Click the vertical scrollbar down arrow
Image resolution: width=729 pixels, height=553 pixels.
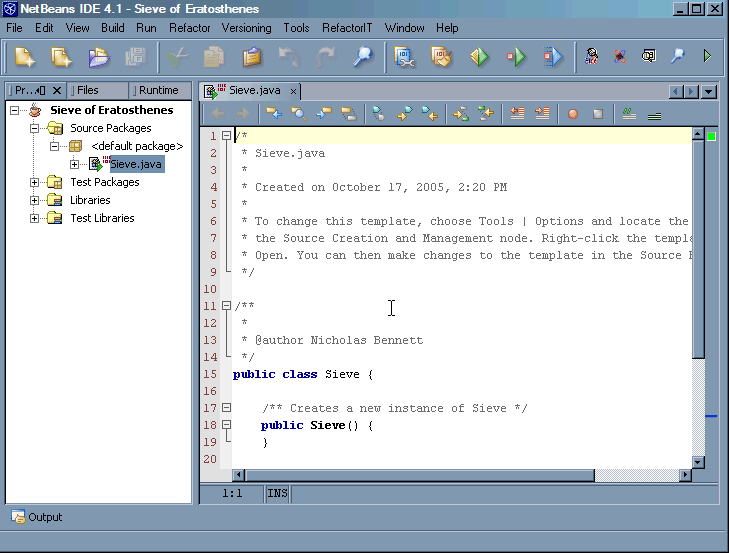[x=697, y=462]
